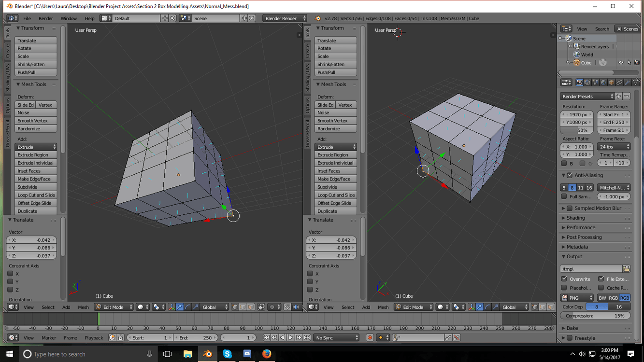Click Loop Cut and Slide in left panel
Viewport: 644px width, 362px height.
pos(36,195)
